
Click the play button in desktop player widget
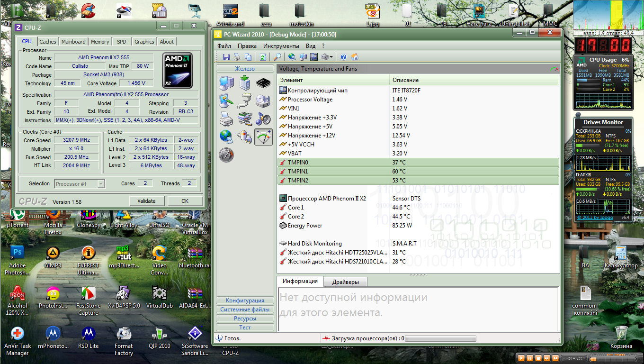[x=521, y=358]
